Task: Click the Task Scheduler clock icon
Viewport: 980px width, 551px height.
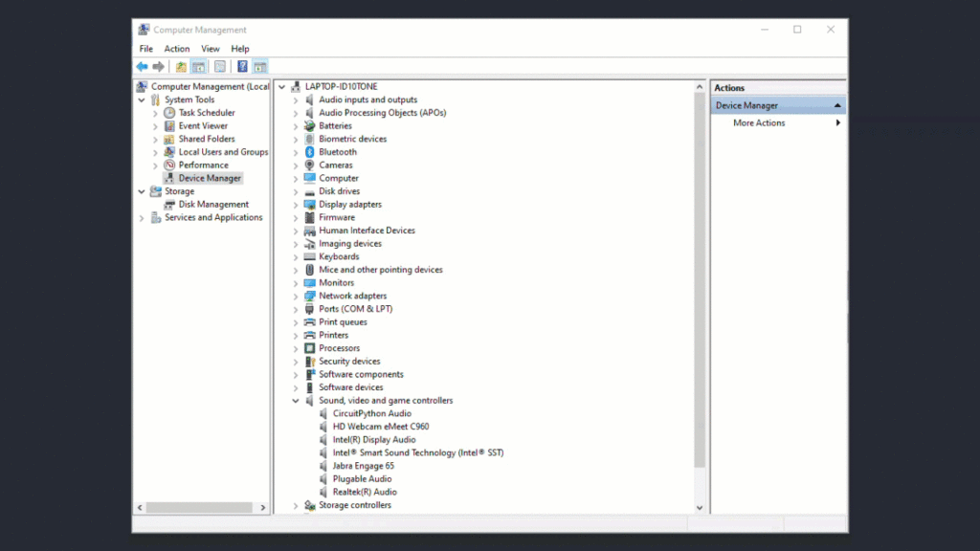Action: (x=169, y=113)
